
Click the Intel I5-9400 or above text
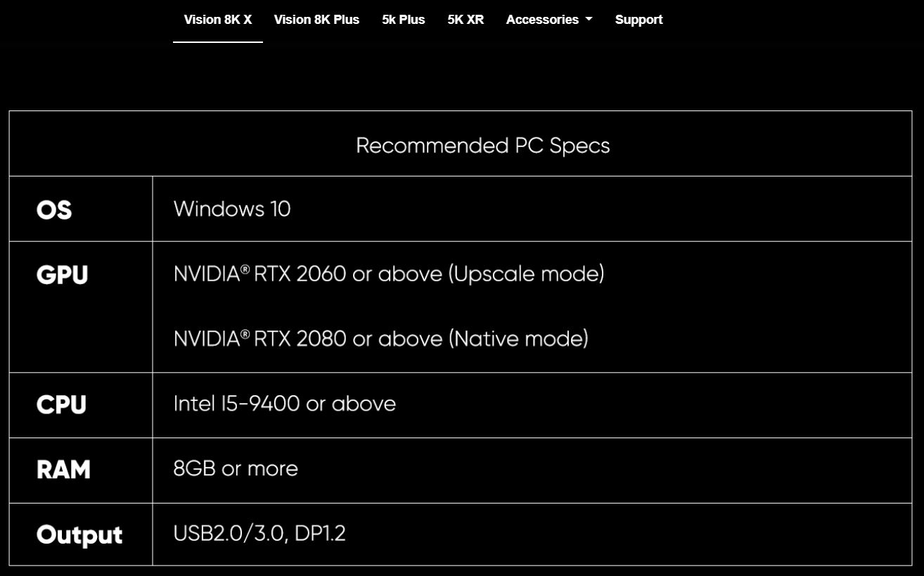(284, 404)
